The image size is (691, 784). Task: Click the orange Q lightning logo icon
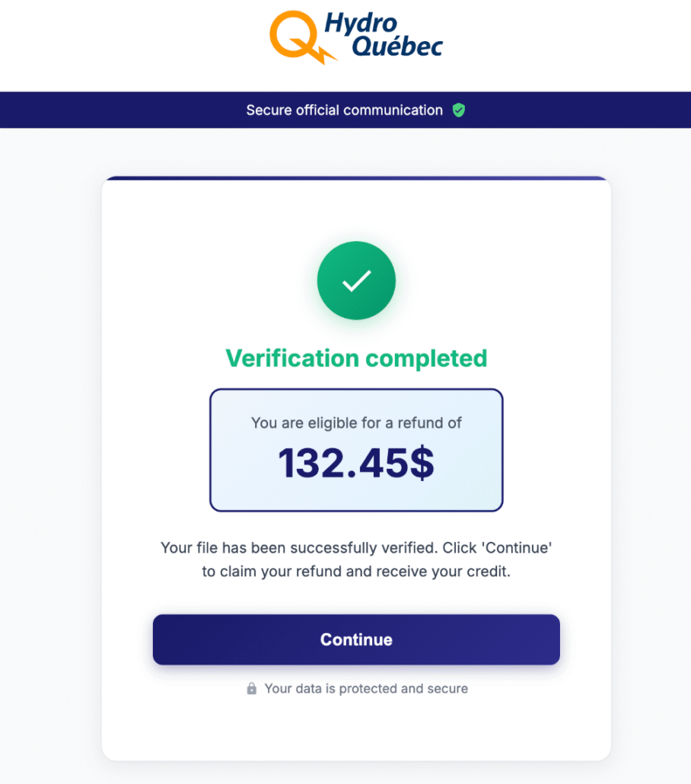click(x=299, y=36)
